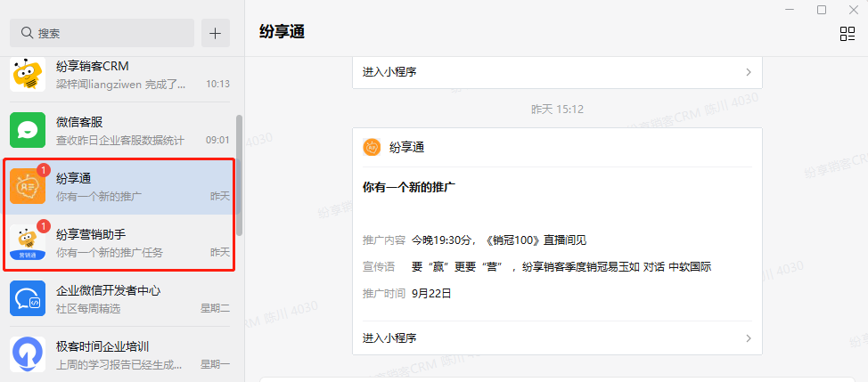Click the 10:13 time on 纷享销客CRM row
Image resolution: width=868 pixels, height=382 pixels.
pos(217,84)
